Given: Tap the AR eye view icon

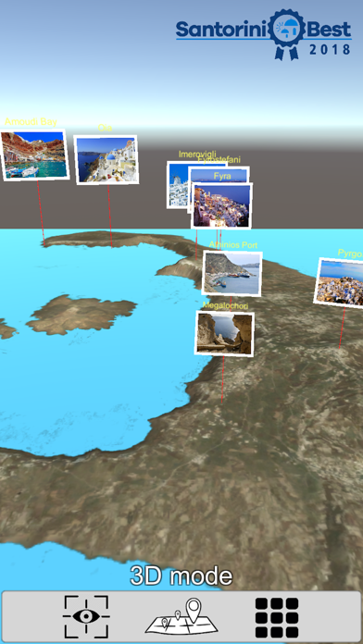Looking at the screenshot, I should click(x=86, y=616).
